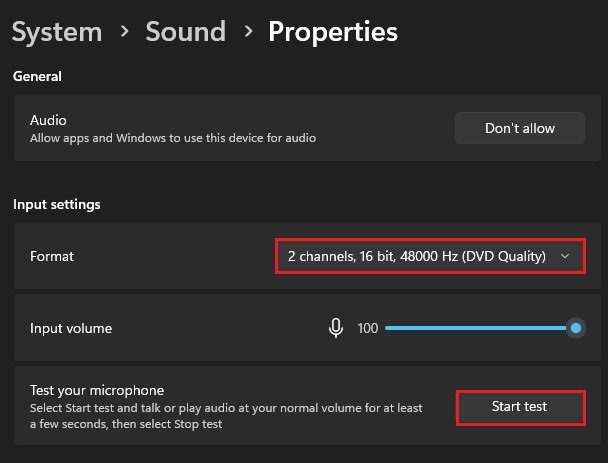Click the Input volume label
608x463 pixels.
[x=71, y=328]
